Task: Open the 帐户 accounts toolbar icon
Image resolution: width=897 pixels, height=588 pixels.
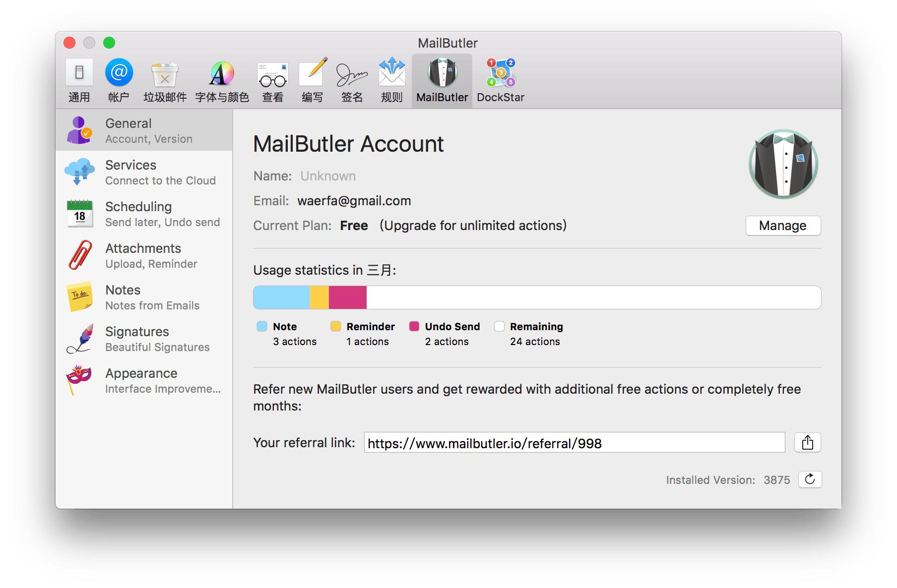Action: pyautogui.click(x=119, y=73)
